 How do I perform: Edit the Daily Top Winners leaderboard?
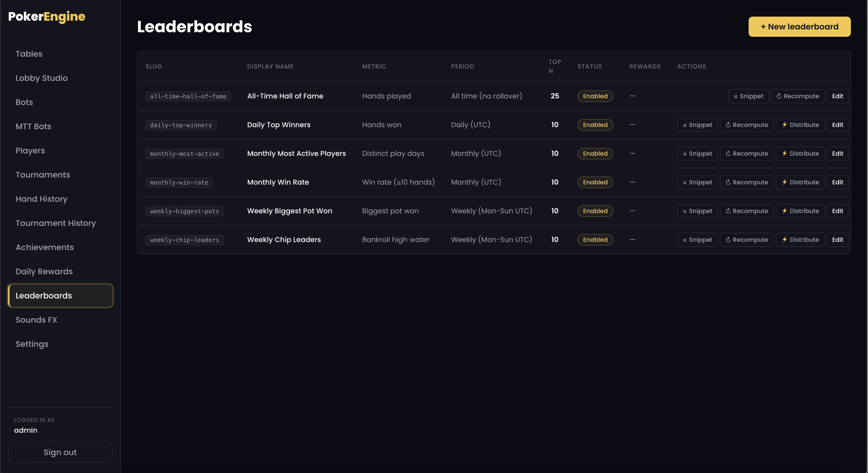(837, 125)
